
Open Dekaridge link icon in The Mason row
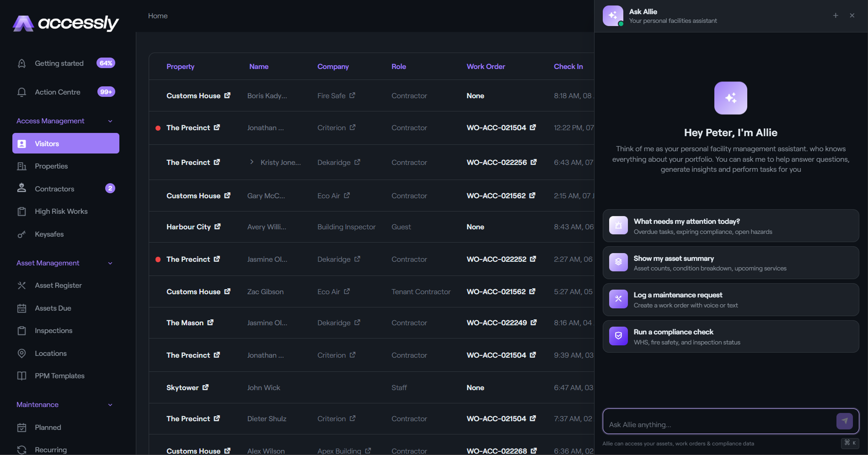(x=357, y=323)
